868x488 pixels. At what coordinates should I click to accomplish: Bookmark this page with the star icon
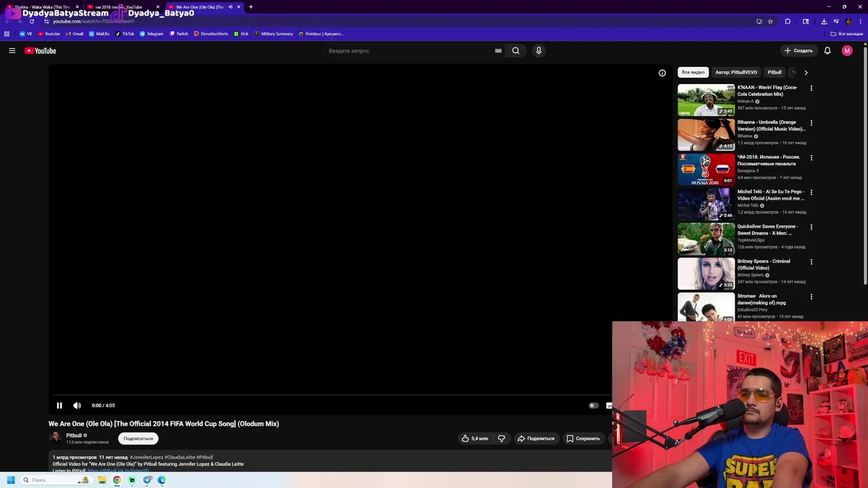coord(770,21)
